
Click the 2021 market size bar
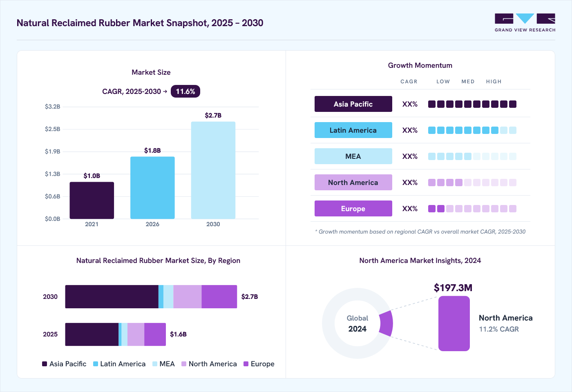point(92,200)
